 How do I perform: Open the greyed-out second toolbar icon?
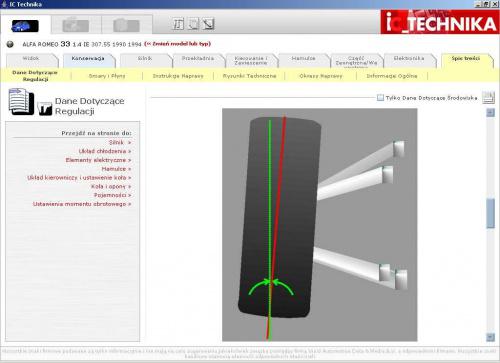tap(76, 25)
